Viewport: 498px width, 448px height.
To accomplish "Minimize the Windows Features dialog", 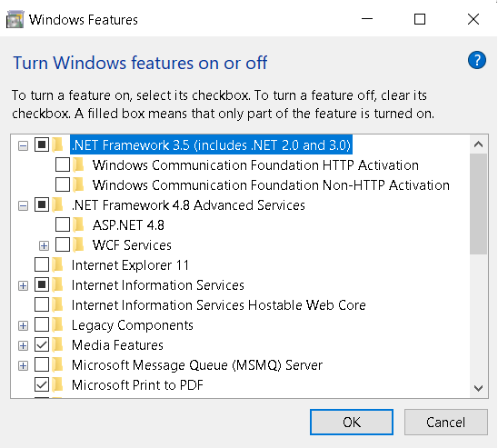I will (x=367, y=19).
